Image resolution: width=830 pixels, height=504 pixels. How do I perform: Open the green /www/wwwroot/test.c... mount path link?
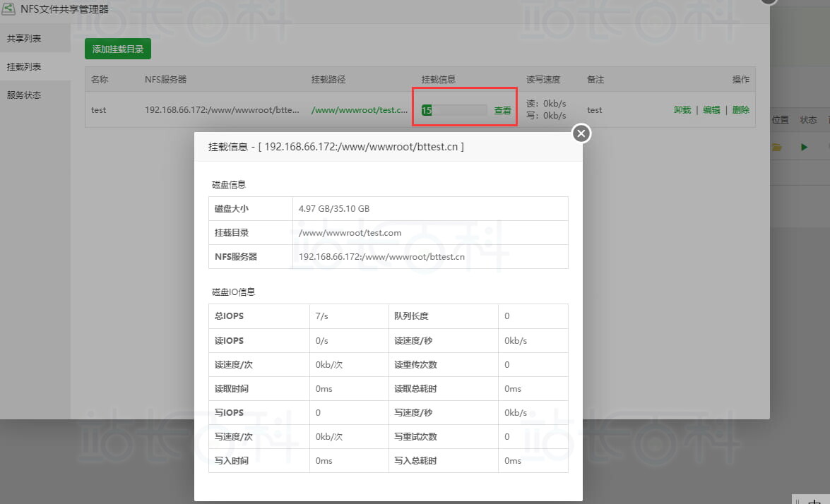click(360, 110)
